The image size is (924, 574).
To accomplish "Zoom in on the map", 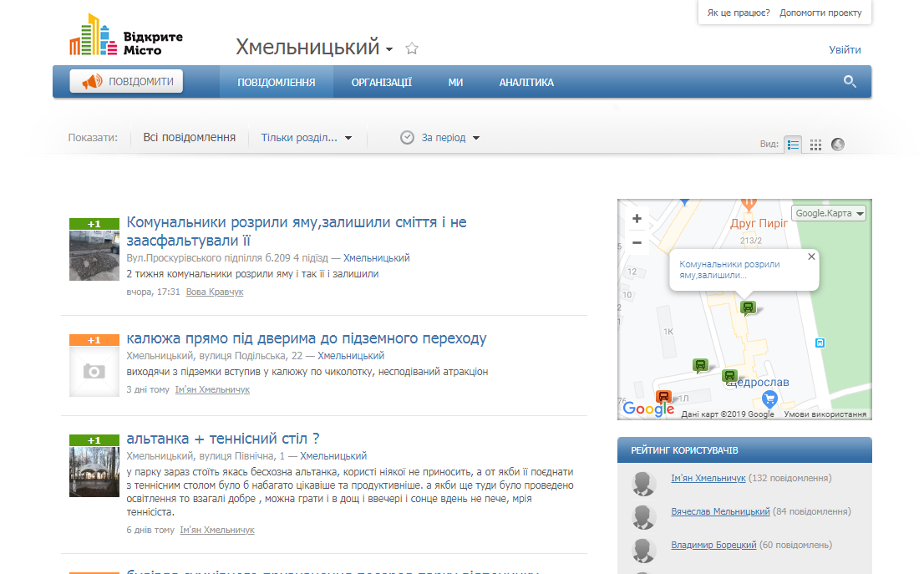I will click(637, 219).
